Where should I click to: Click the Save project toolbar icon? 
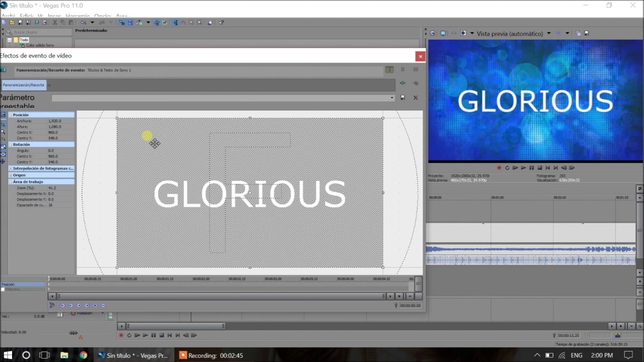20,23
